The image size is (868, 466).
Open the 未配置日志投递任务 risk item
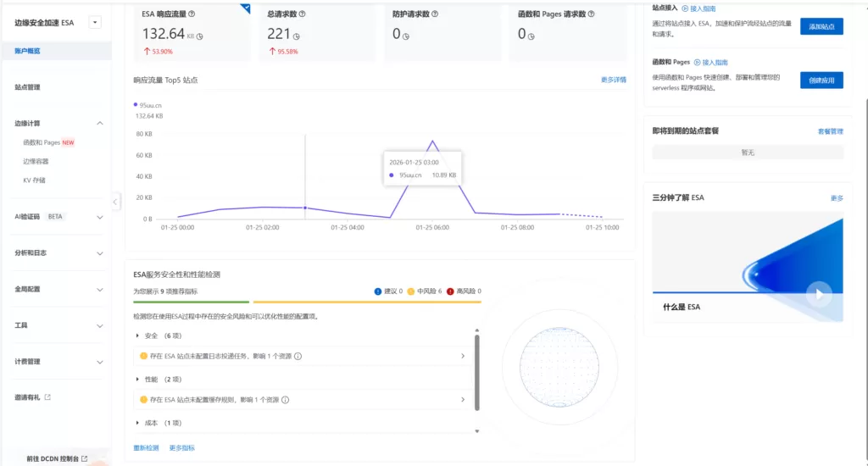pos(303,357)
